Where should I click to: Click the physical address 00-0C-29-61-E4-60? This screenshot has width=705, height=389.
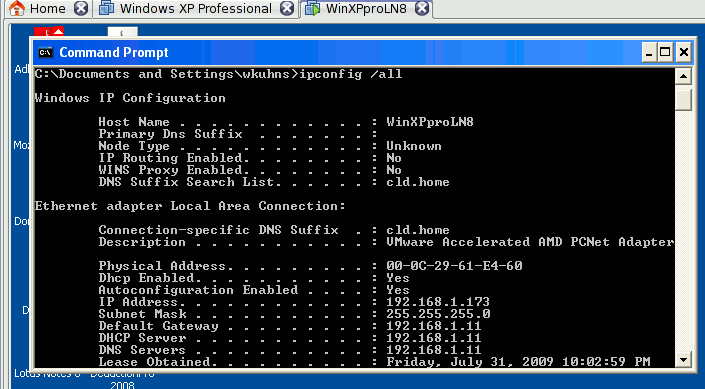pos(454,266)
